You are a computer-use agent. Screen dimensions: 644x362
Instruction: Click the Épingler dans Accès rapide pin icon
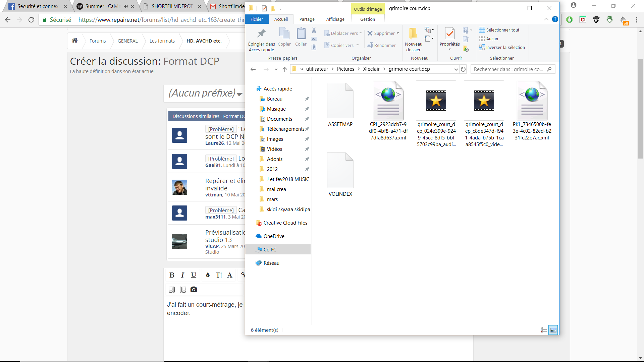click(x=261, y=34)
